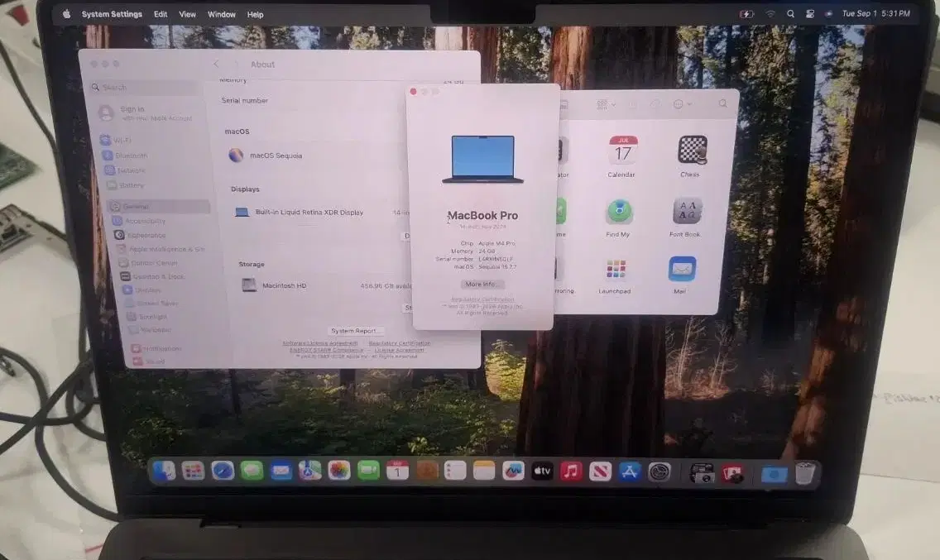Viewport: 940px width, 560px height.
Task: Open App Store from the Dock
Action: (630, 471)
